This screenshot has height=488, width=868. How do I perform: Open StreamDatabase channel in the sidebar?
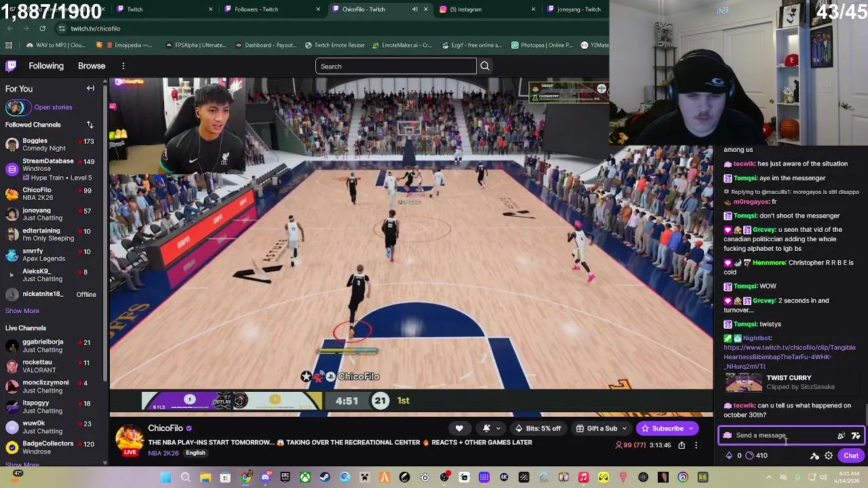[51, 169]
